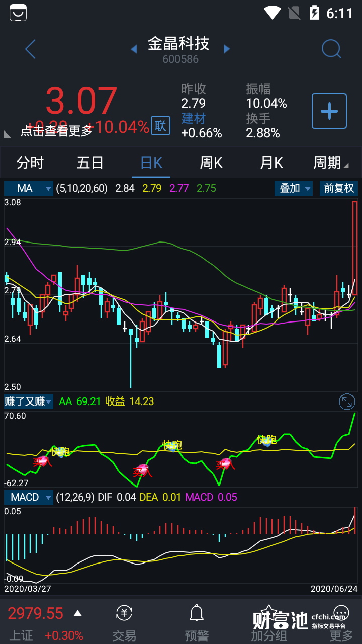Toggle the 前复权 price adjustment button
The width and height of the screenshot is (362, 644).
339,188
